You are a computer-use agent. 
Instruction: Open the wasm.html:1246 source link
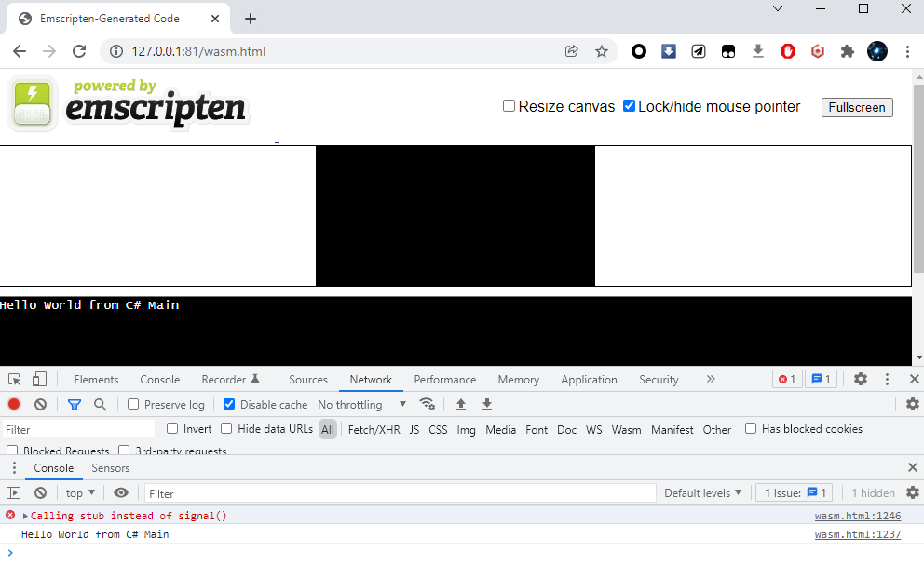coord(858,516)
